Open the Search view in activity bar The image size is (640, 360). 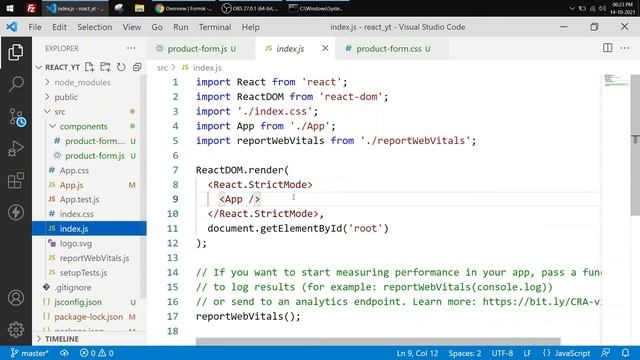[x=16, y=84]
